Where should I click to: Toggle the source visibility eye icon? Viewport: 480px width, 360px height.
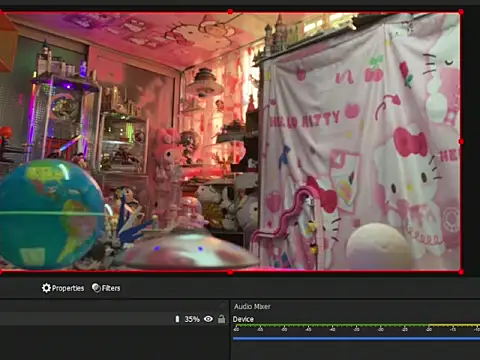(x=208, y=319)
